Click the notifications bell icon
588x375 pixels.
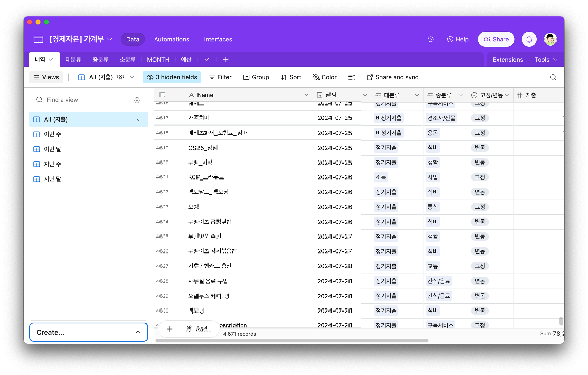(x=529, y=39)
